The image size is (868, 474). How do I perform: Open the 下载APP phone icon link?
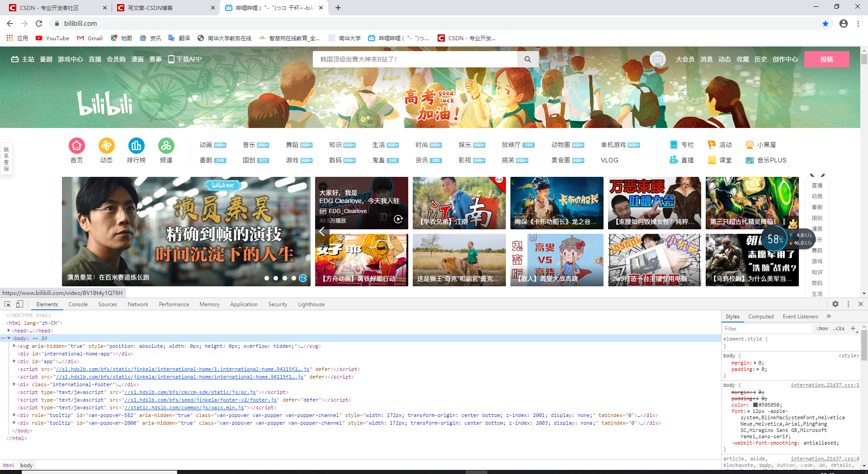point(171,59)
